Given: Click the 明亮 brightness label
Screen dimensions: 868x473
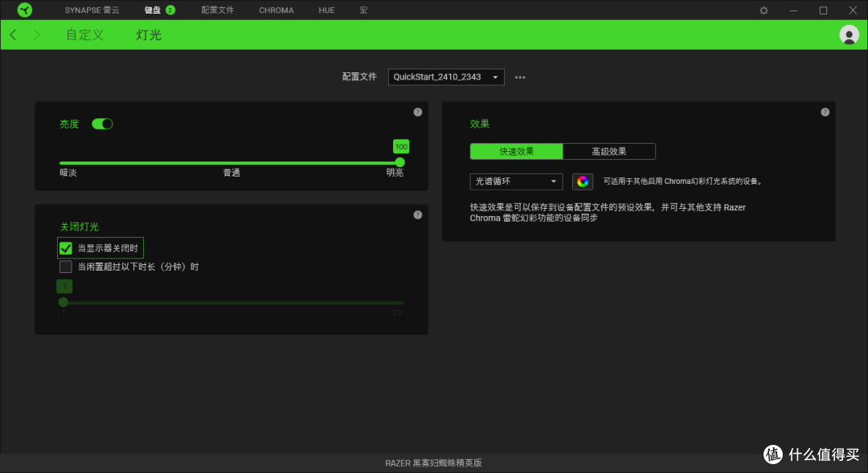Looking at the screenshot, I should pyautogui.click(x=395, y=173).
